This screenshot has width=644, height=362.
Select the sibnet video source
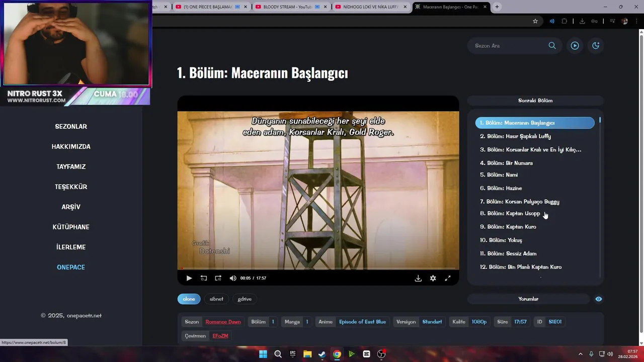(x=216, y=299)
